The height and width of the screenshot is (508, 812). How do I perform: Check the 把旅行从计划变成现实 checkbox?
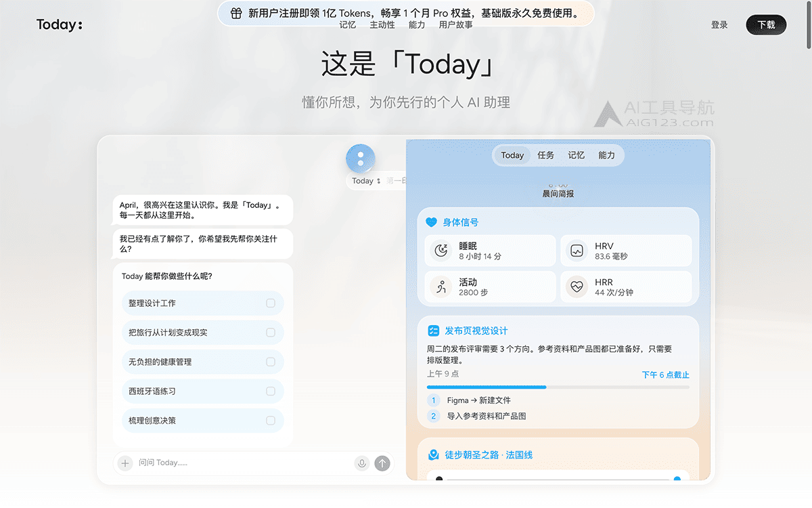tap(271, 333)
